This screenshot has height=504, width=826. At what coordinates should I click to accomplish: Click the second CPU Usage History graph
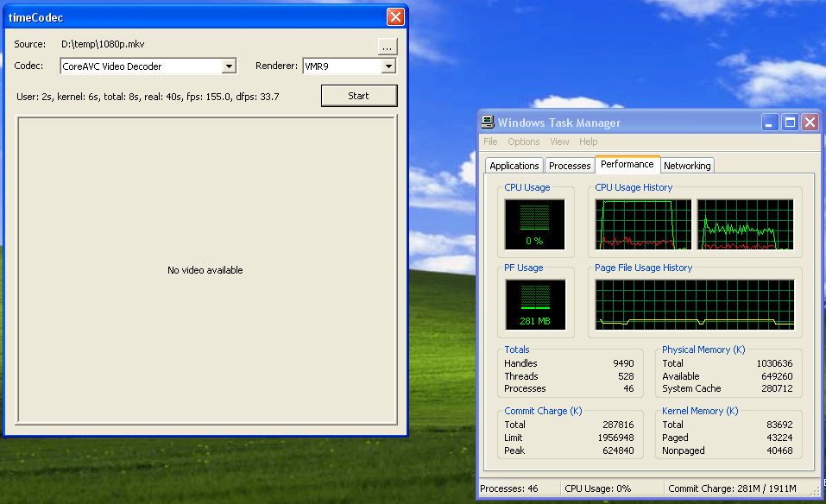[745, 224]
